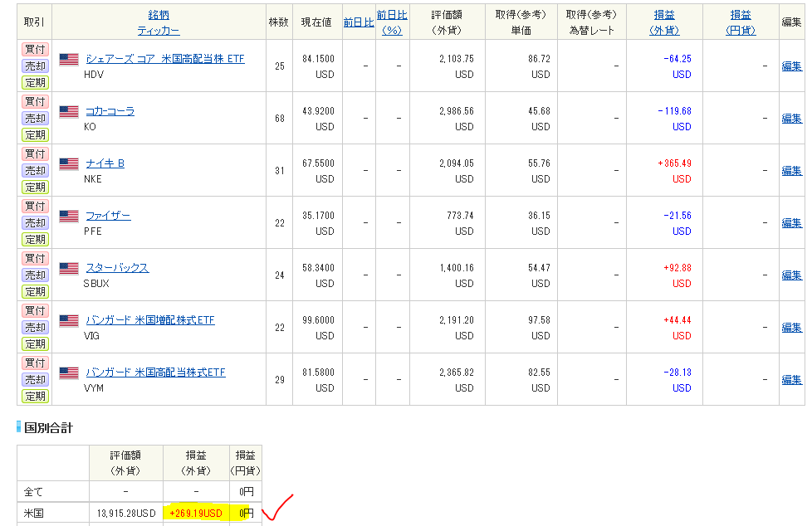
Task: Click 定期 for the VIG ETF
Action: (35, 343)
